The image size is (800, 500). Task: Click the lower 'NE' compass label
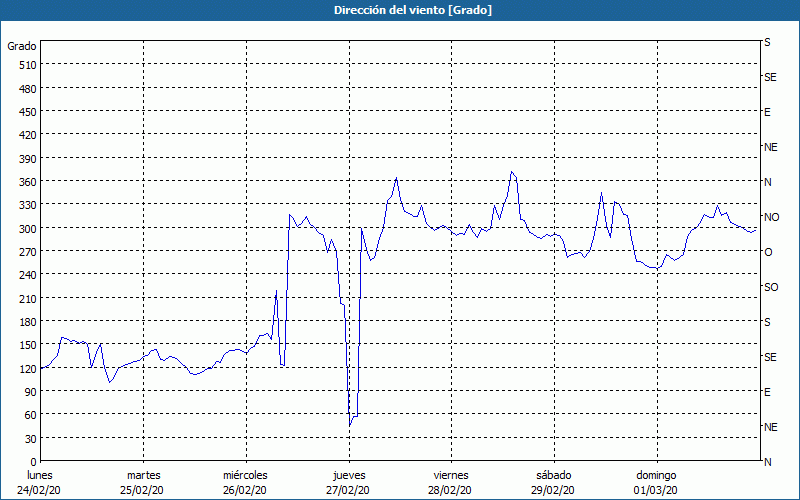coord(771,427)
